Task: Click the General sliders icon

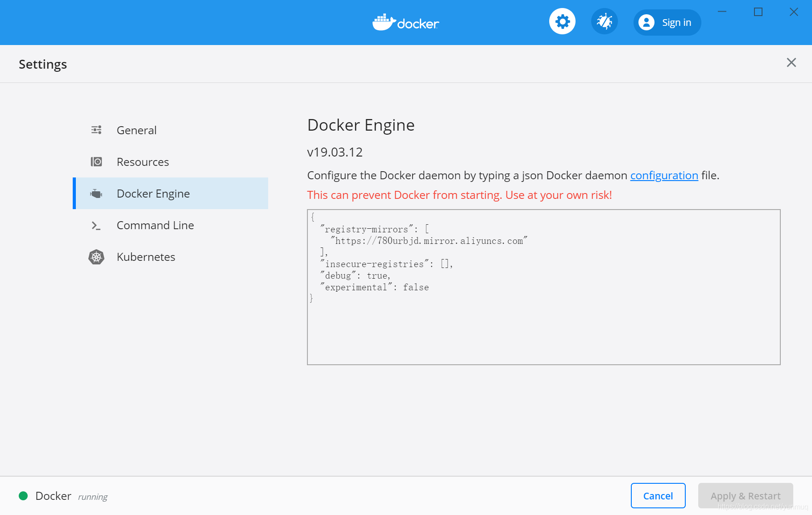Action: point(96,130)
